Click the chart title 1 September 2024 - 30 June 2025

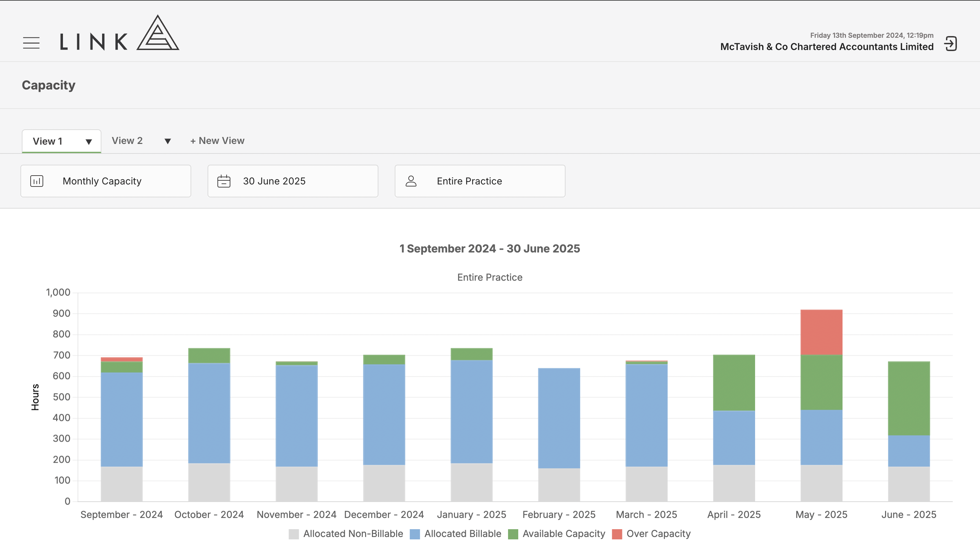490,249
